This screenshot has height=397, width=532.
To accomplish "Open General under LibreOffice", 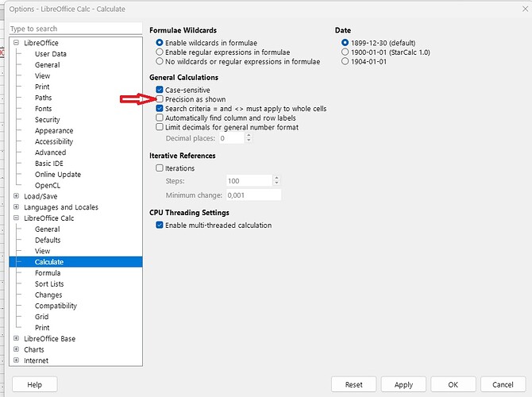I will (x=47, y=65).
